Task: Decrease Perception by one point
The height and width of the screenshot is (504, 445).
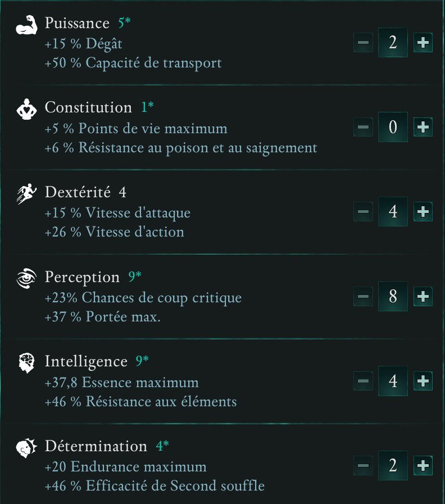Action: [363, 296]
